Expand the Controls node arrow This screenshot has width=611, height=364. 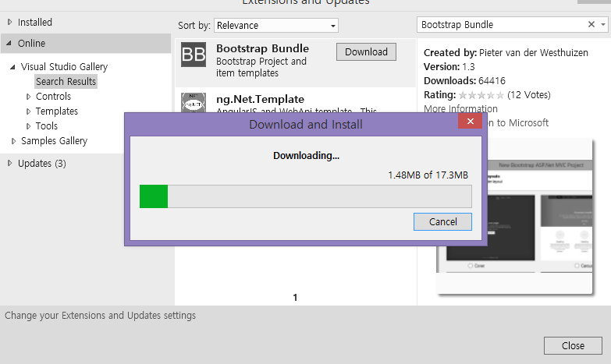(x=28, y=97)
